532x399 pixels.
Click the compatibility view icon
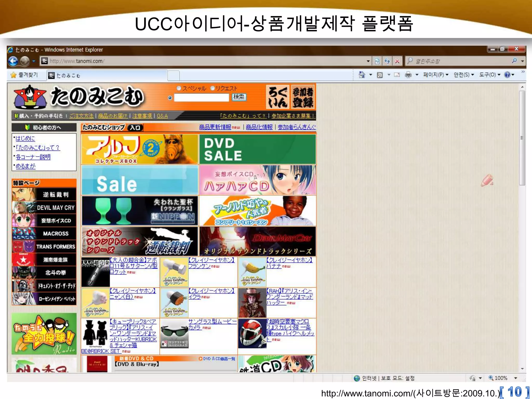coord(377,61)
